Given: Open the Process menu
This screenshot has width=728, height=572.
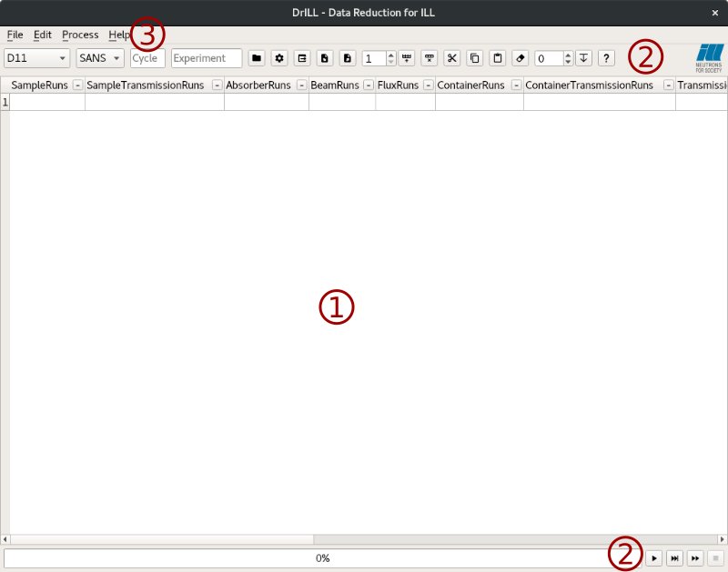Looking at the screenshot, I should [80, 35].
